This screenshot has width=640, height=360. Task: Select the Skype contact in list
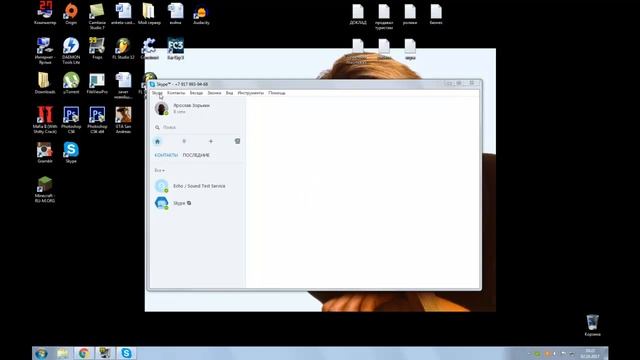tap(198, 203)
